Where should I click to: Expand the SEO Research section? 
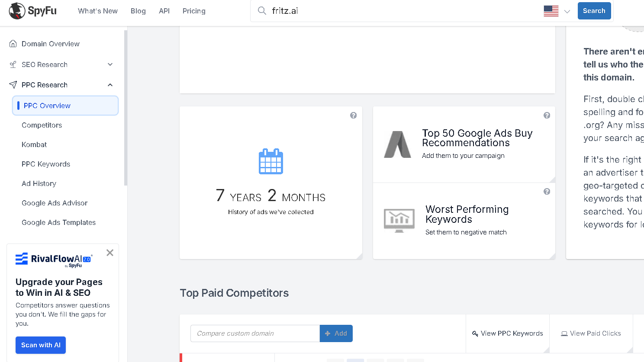pyautogui.click(x=110, y=64)
